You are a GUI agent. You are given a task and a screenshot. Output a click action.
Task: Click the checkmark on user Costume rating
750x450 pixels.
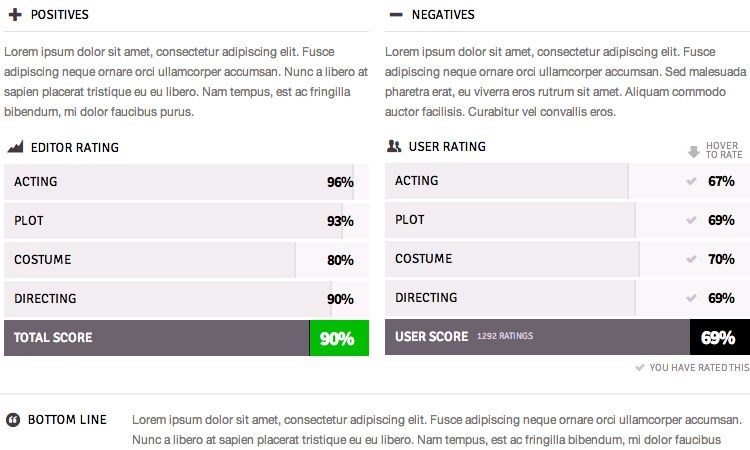(x=691, y=259)
